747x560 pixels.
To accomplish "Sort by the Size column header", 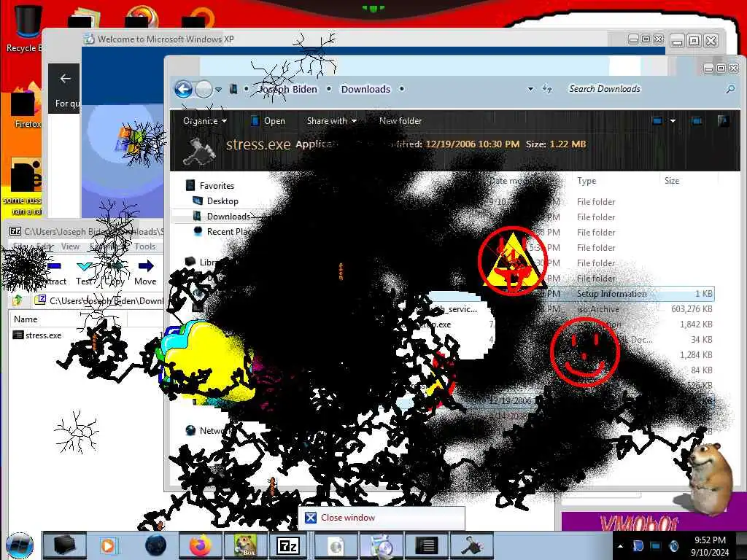I will coord(672,181).
